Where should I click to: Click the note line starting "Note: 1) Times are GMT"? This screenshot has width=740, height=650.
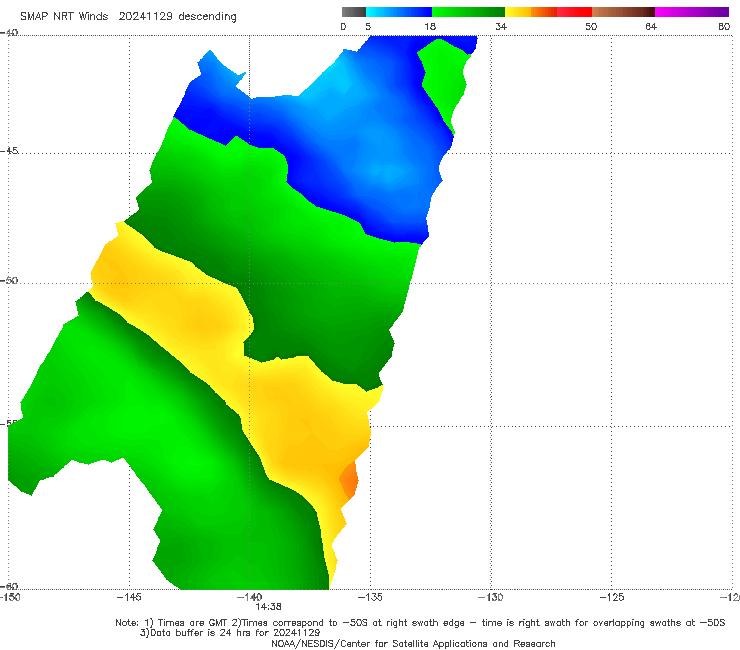tap(420, 623)
